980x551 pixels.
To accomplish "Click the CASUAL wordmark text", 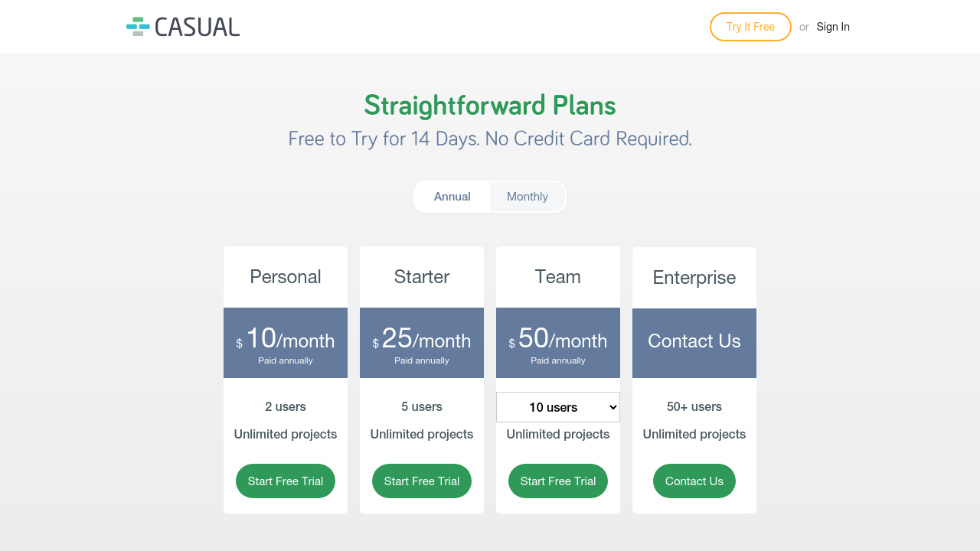I will (197, 28).
